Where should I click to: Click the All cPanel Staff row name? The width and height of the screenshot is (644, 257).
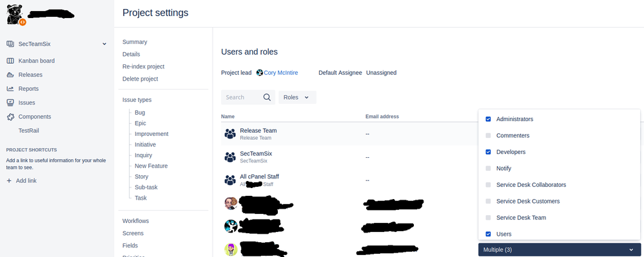coord(260,176)
